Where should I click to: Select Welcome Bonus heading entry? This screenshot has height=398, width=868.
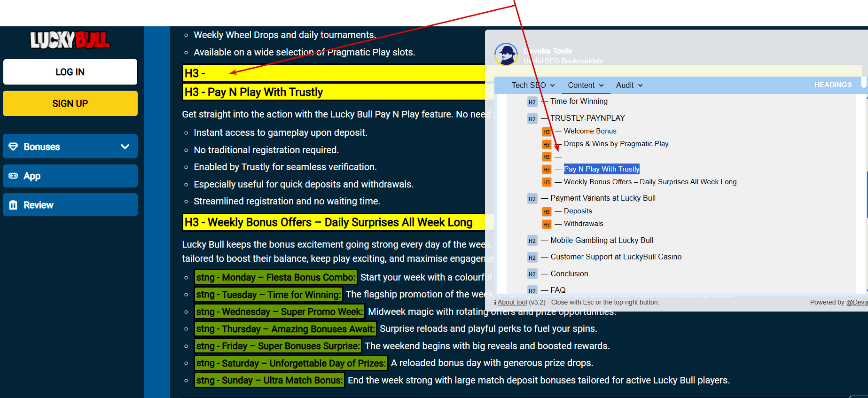click(x=590, y=131)
